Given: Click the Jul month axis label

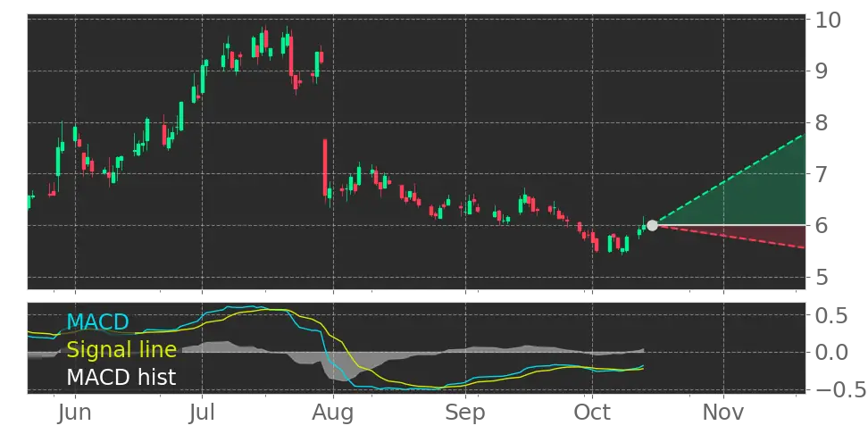Looking at the screenshot, I should pyautogui.click(x=202, y=413).
